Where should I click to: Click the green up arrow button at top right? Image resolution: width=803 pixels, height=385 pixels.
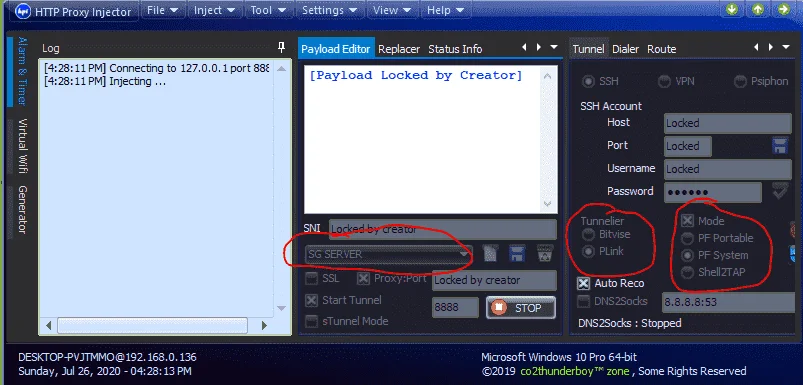(x=758, y=9)
